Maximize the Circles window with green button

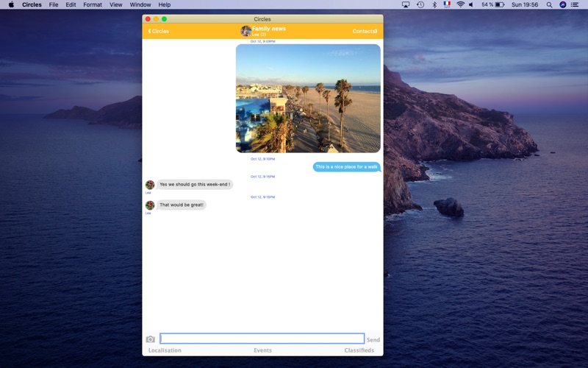click(164, 19)
